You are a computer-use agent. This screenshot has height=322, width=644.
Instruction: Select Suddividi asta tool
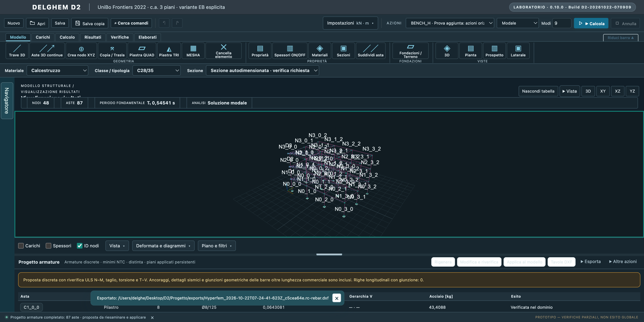[x=371, y=51]
